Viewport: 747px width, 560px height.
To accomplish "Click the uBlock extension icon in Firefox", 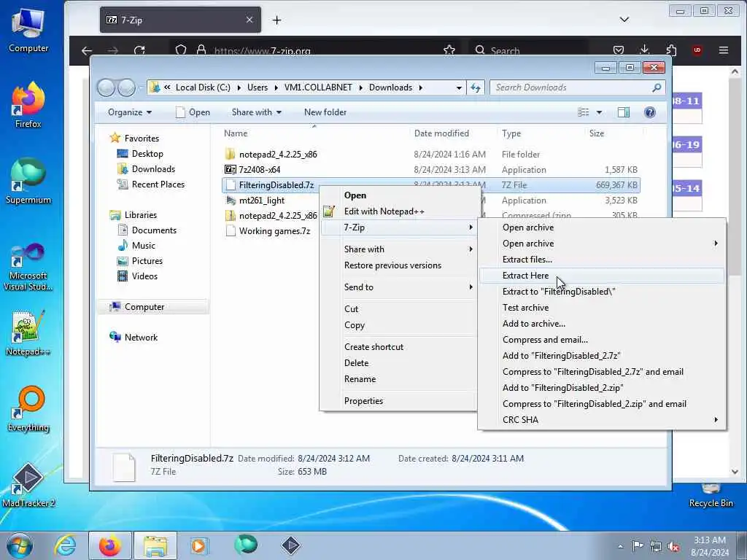I will click(697, 50).
